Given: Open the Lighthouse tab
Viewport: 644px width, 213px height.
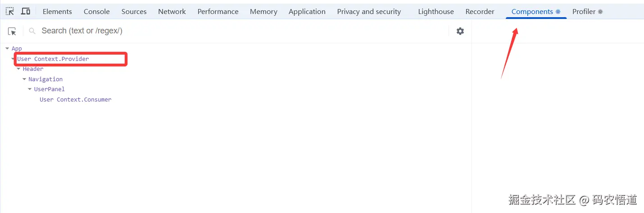Looking at the screenshot, I should coord(435,12).
